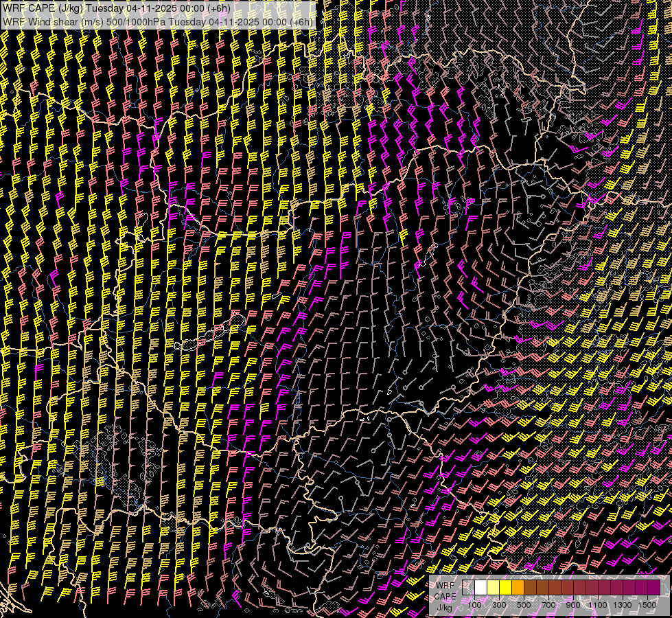Select the pale yellow legend swatch
Viewport: 672px width, 618px height.
[x=494, y=588]
